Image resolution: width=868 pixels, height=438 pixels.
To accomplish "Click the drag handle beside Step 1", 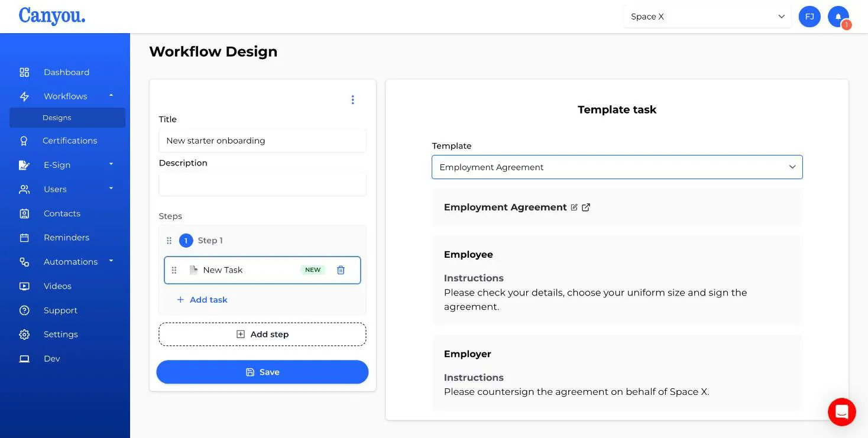I will tap(169, 241).
